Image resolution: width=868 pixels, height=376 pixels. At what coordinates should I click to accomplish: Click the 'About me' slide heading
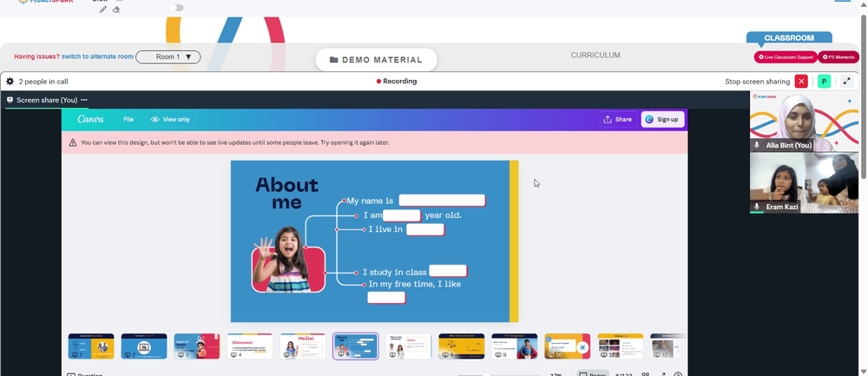pyautogui.click(x=286, y=193)
